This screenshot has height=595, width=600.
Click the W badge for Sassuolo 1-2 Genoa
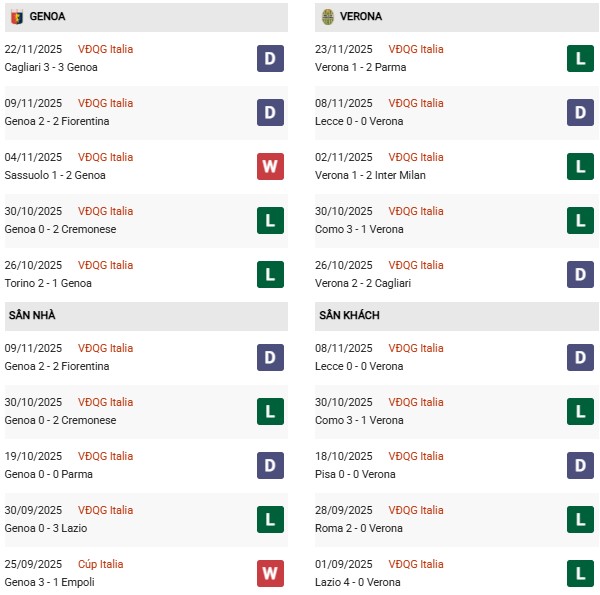click(270, 166)
